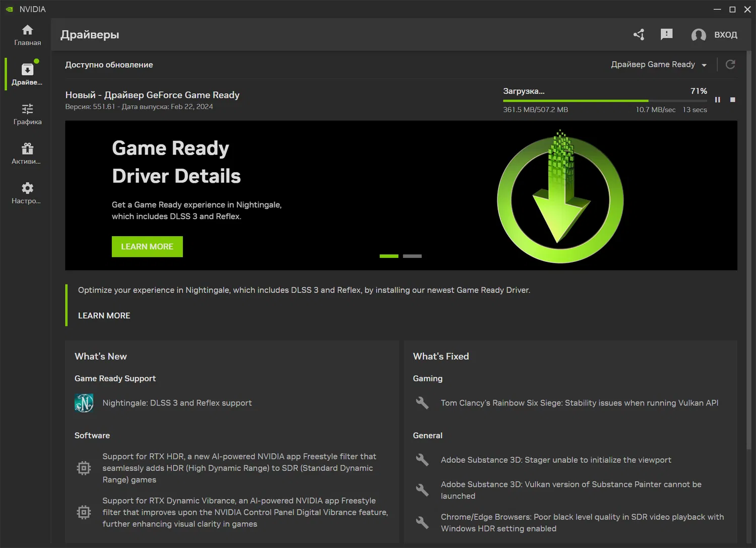Stop the driver download
Screen dimensions: 756x548
[x=733, y=100]
